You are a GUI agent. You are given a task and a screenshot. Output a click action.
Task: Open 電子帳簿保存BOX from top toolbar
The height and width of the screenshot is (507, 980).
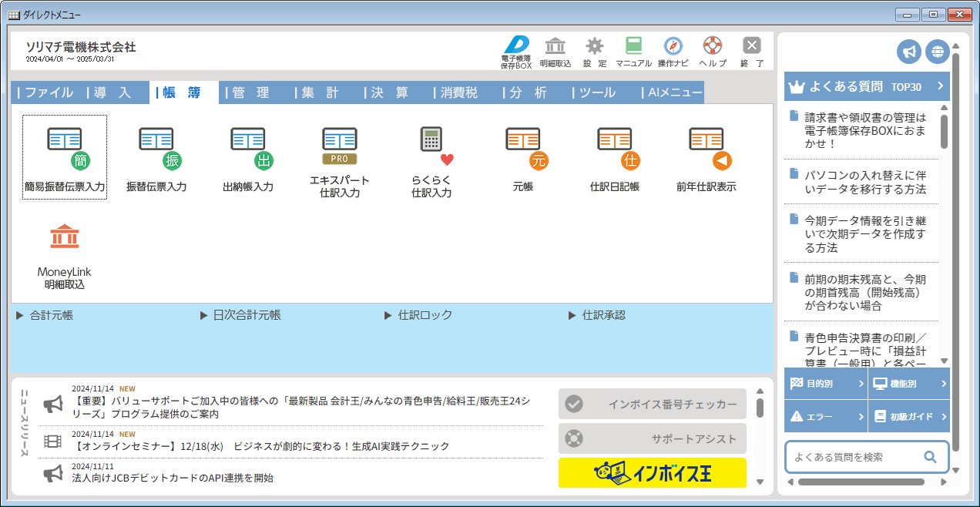[516, 51]
